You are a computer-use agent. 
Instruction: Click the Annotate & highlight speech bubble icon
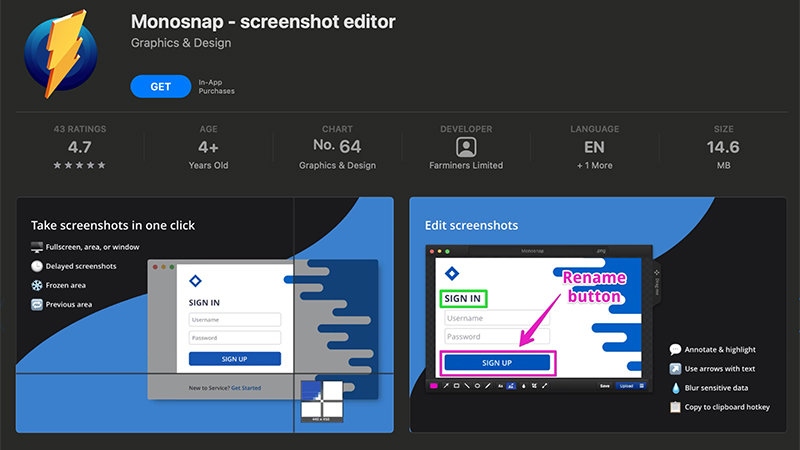coord(675,349)
